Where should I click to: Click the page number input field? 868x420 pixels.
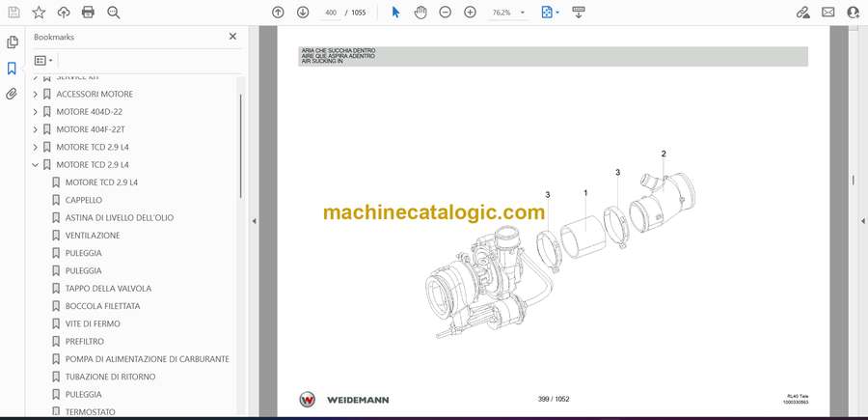tap(332, 13)
